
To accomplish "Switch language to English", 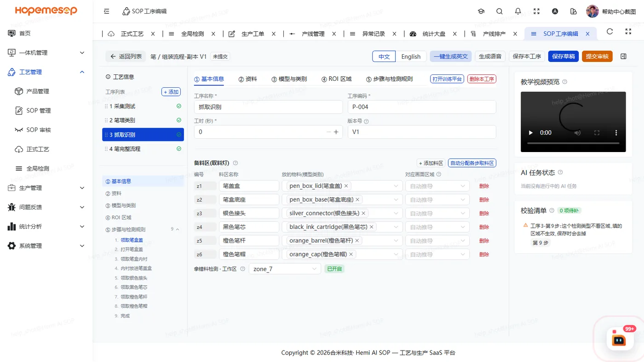I will point(411,57).
